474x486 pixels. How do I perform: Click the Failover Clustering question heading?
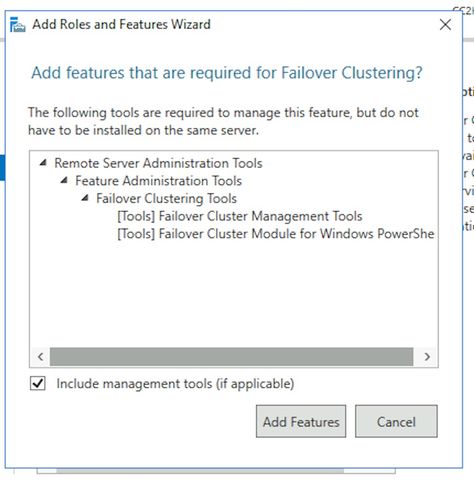tap(227, 73)
